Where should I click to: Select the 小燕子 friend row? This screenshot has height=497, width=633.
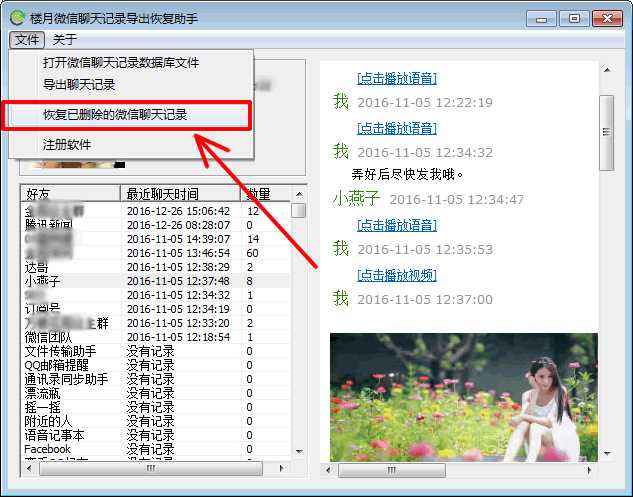(155, 281)
